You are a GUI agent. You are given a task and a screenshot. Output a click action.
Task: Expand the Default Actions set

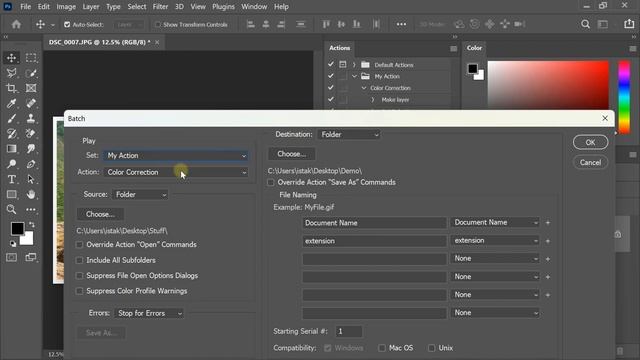pos(354,65)
